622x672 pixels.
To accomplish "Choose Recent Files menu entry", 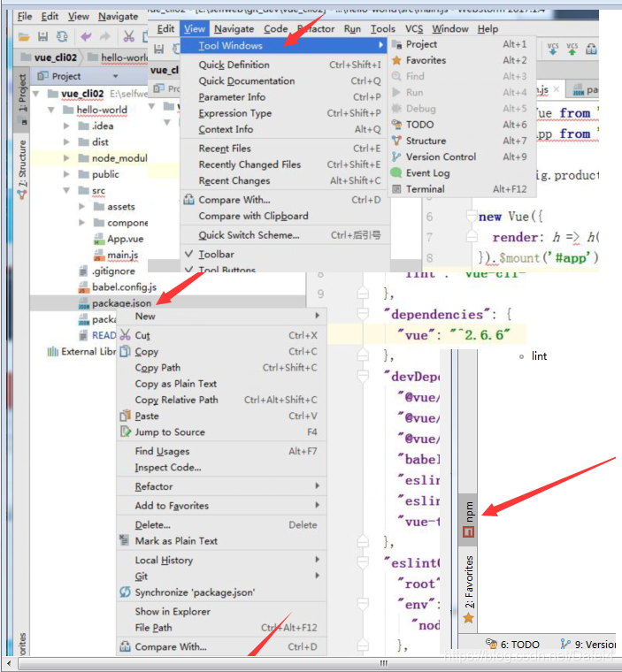I will tap(285, 149).
